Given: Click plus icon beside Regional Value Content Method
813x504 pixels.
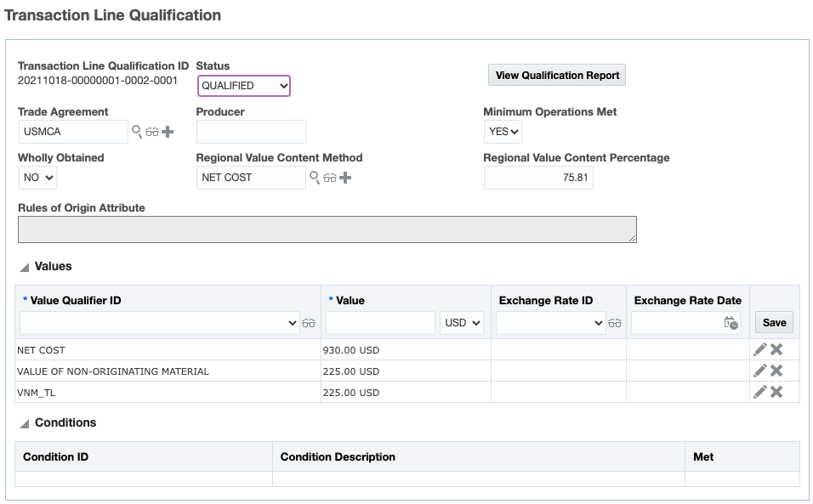Looking at the screenshot, I should coord(345,178).
